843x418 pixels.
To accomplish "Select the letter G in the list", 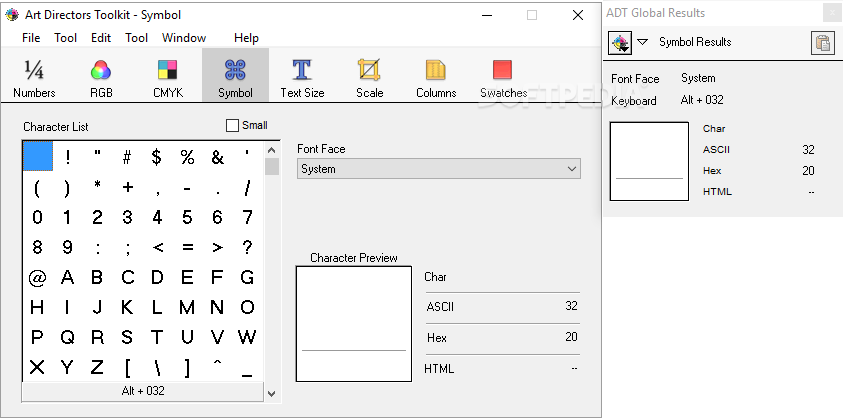I will [x=247, y=278].
